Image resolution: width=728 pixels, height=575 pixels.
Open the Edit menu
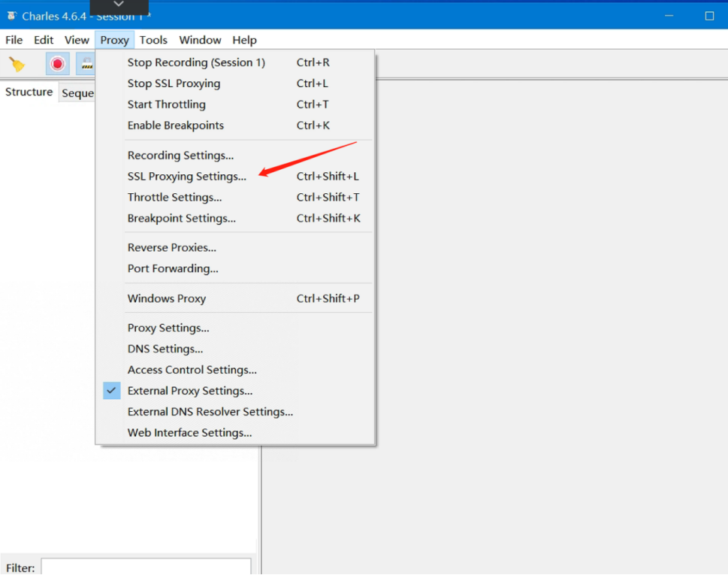pyautogui.click(x=44, y=40)
